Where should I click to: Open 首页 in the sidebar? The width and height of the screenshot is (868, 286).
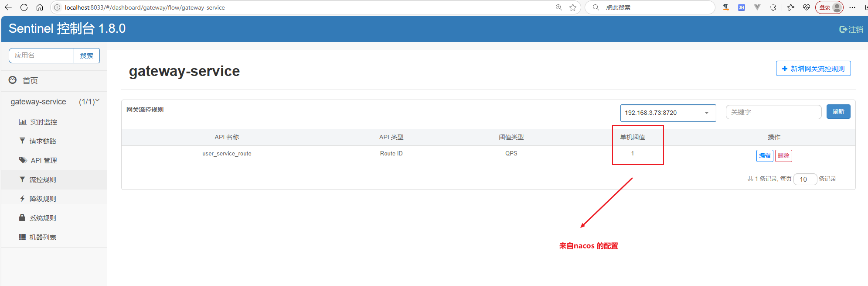point(31,80)
